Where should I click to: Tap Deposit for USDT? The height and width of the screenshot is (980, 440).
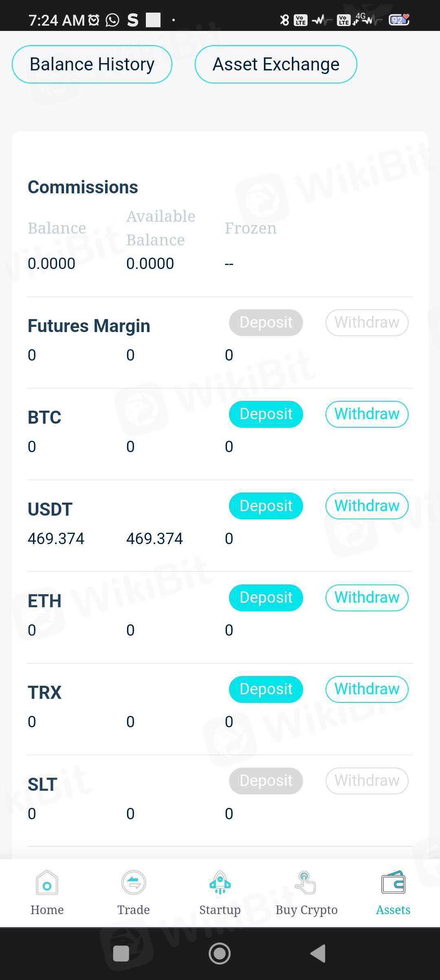coord(266,506)
